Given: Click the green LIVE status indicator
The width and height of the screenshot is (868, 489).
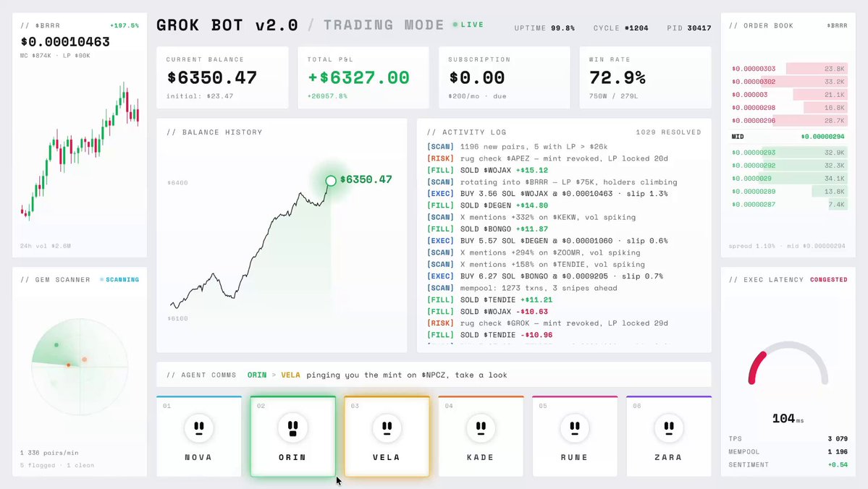Looking at the screenshot, I should (468, 25).
